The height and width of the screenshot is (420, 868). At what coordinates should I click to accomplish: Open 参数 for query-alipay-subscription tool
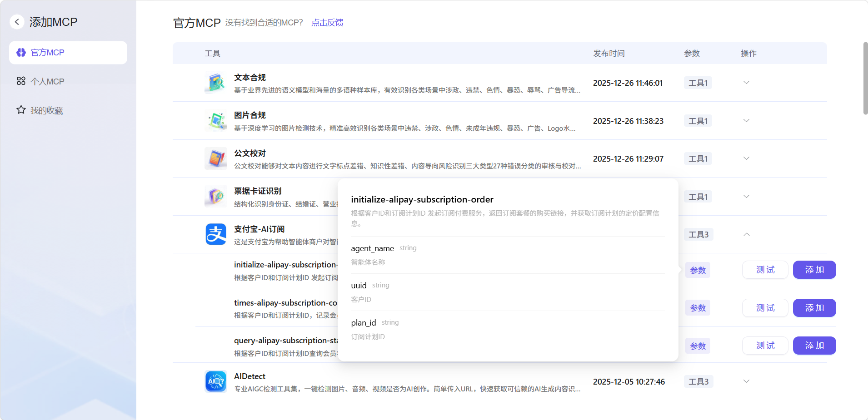click(698, 346)
